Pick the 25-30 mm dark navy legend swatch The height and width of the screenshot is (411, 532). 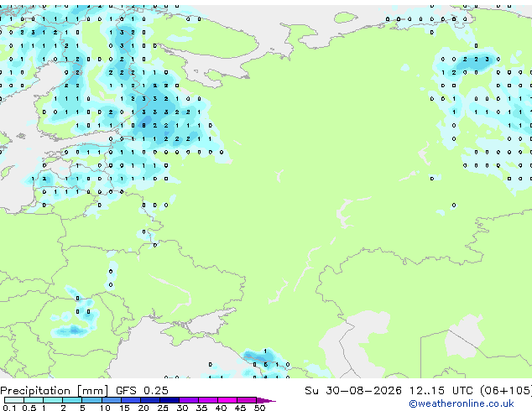170,400
